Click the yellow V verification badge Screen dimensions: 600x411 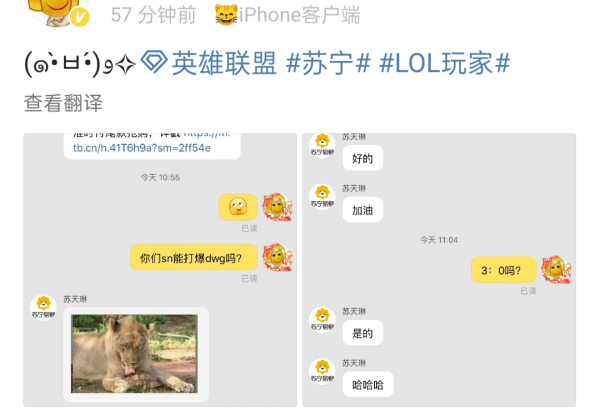click(x=80, y=17)
